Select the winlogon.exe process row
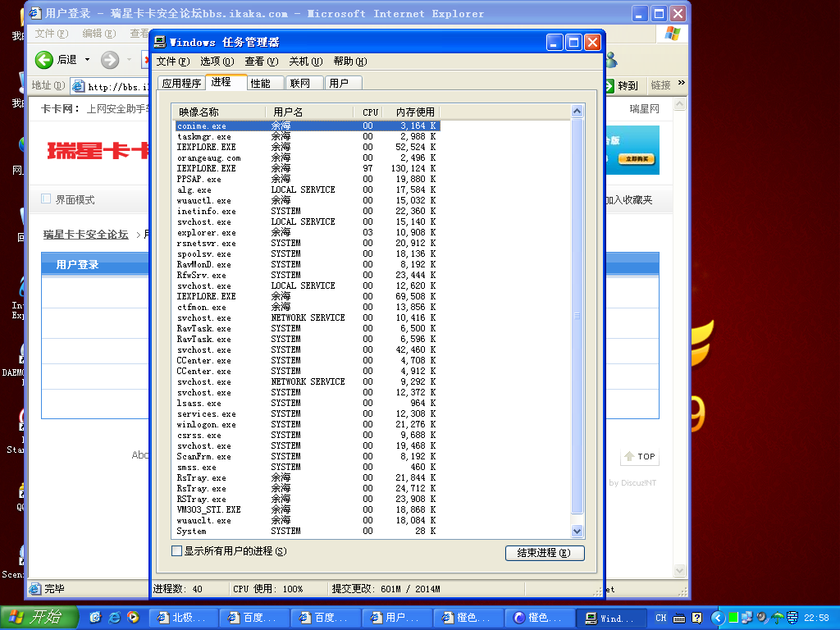Viewport: 840px width, 630px height. click(308, 424)
